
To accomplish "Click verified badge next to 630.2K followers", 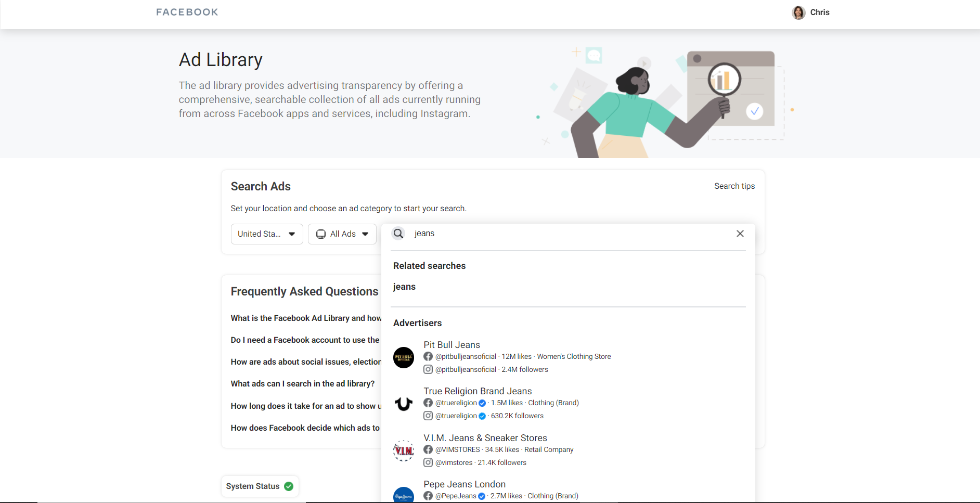I will point(482,416).
